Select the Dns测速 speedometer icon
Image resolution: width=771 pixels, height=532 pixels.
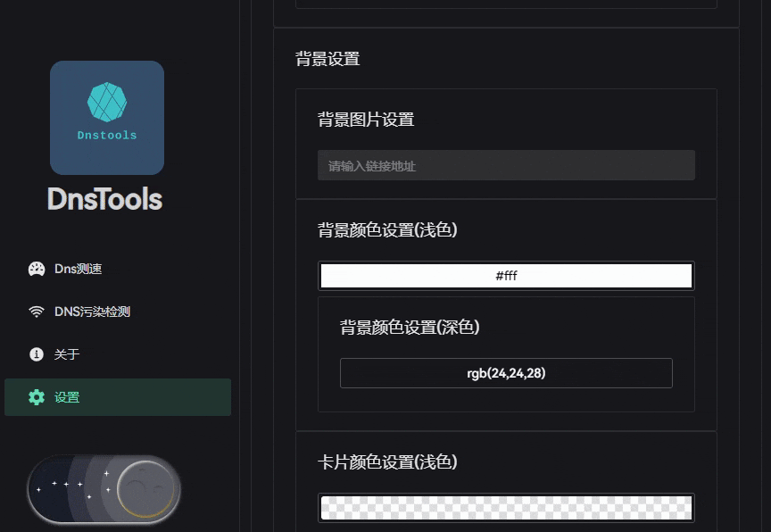(35, 269)
